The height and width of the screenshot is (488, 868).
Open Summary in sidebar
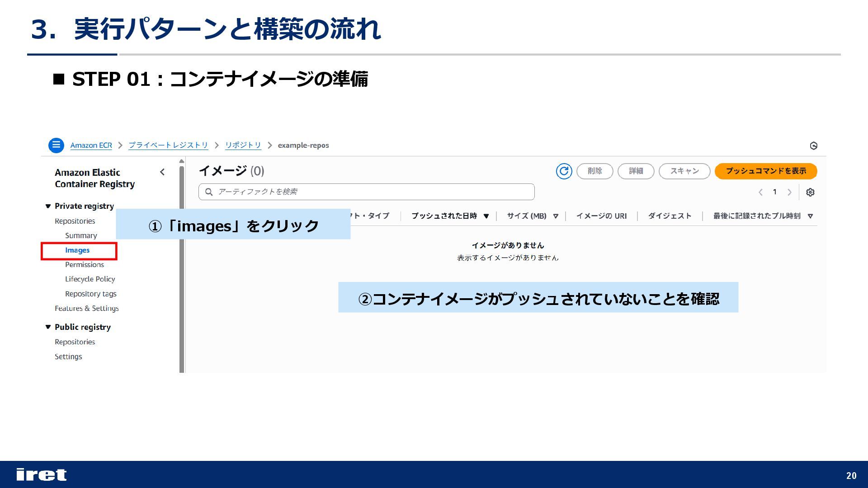point(81,235)
